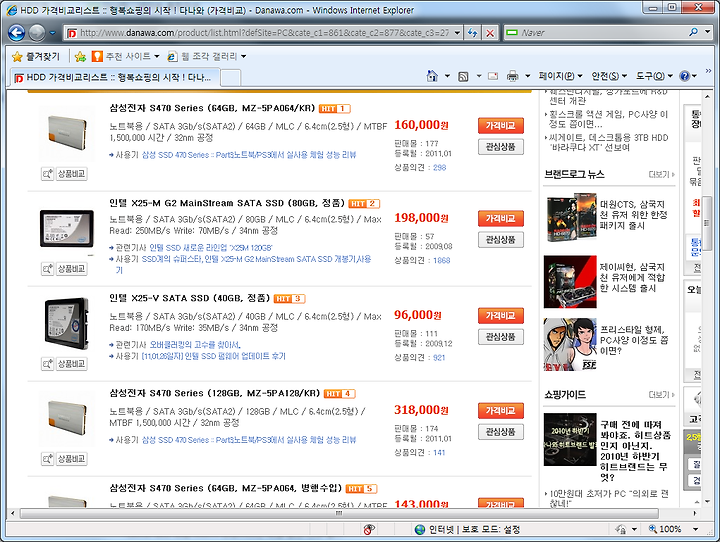
Task: Open the Samsung S470 64GB product thumbnail
Action: [x=67, y=133]
